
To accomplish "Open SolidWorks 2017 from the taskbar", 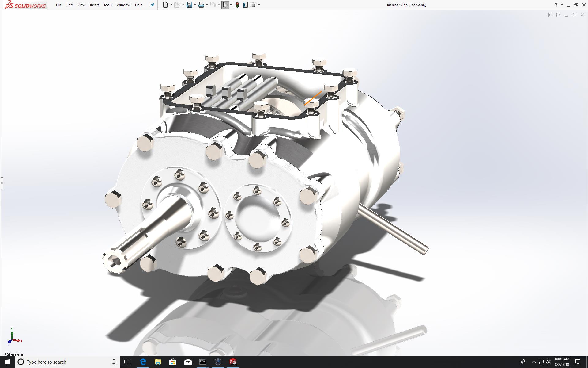I will [233, 362].
